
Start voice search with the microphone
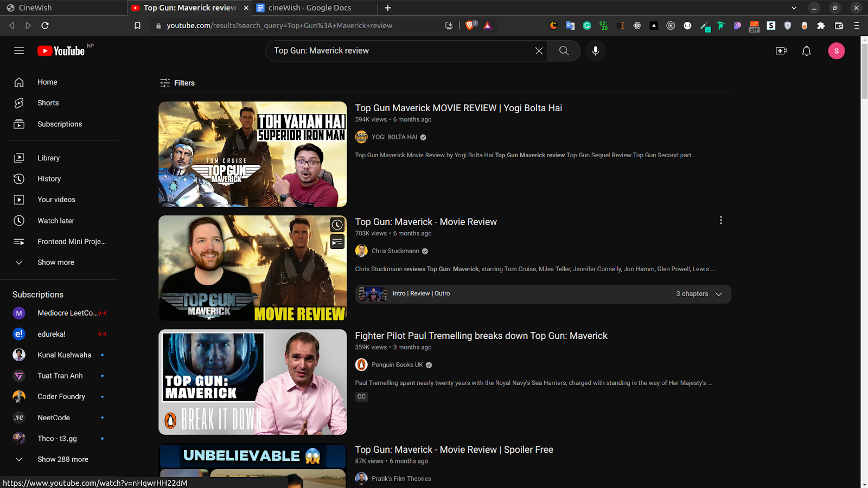pyautogui.click(x=596, y=50)
